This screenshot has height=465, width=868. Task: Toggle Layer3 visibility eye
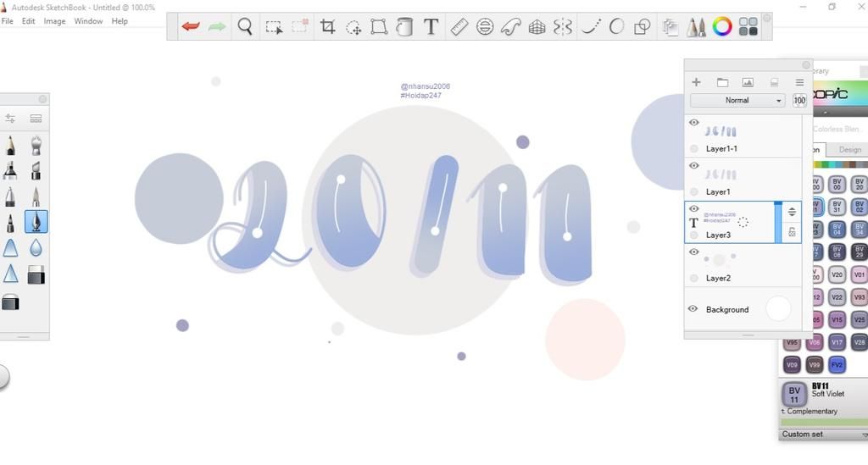(x=693, y=208)
